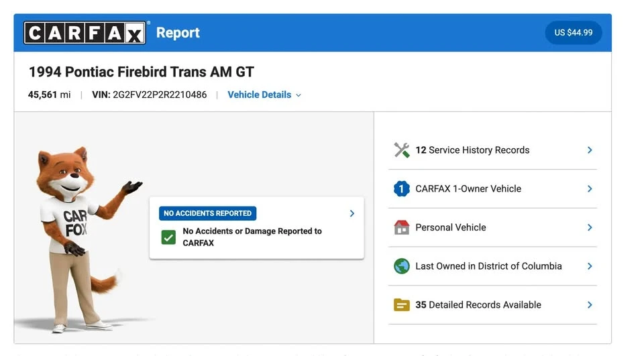Viewport: 644px width, 356px height.
Task: Click the Report header label
Action: coord(178,33)
